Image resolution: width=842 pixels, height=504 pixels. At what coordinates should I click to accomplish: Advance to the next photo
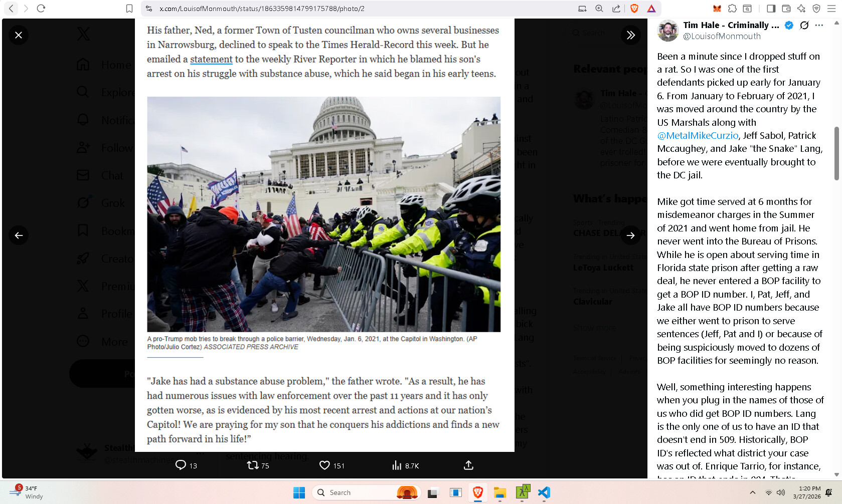630,235
